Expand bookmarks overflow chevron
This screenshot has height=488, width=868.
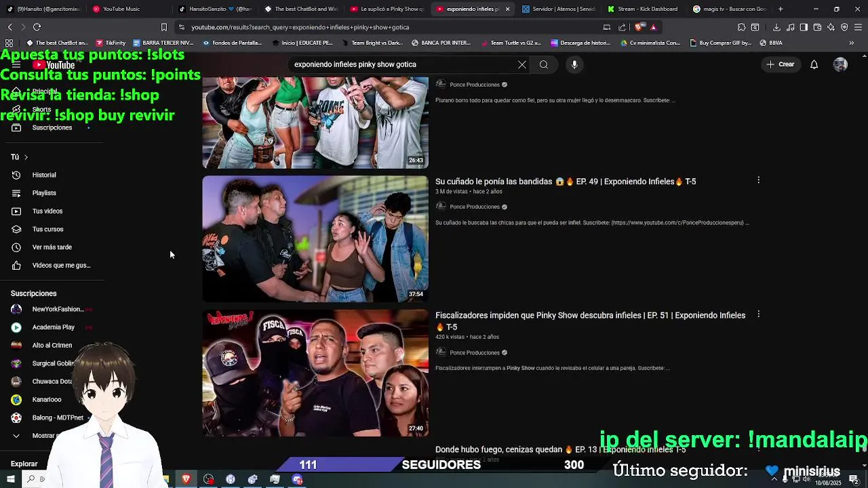851,43
